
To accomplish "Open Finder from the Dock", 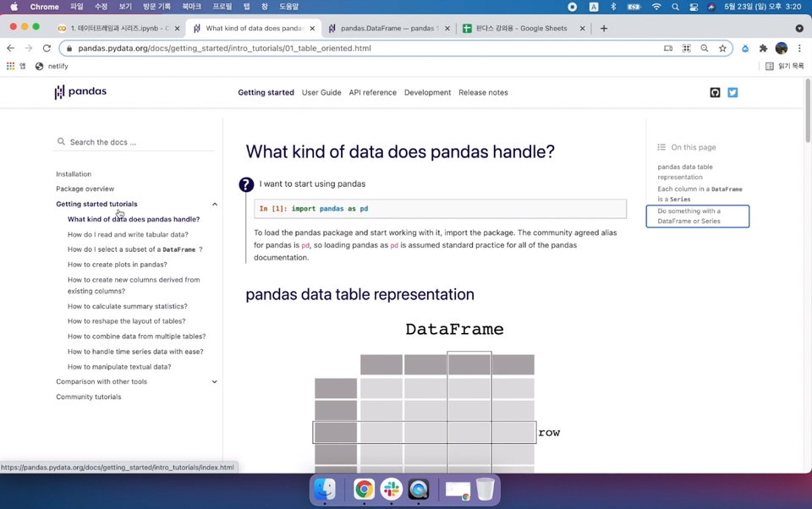I will pos(325,489).
